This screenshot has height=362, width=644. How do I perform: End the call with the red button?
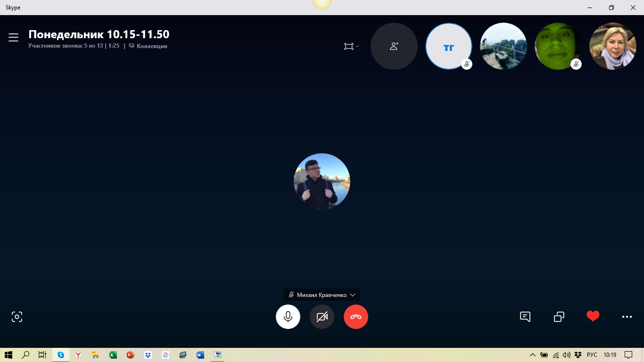(x=356, y=317)
